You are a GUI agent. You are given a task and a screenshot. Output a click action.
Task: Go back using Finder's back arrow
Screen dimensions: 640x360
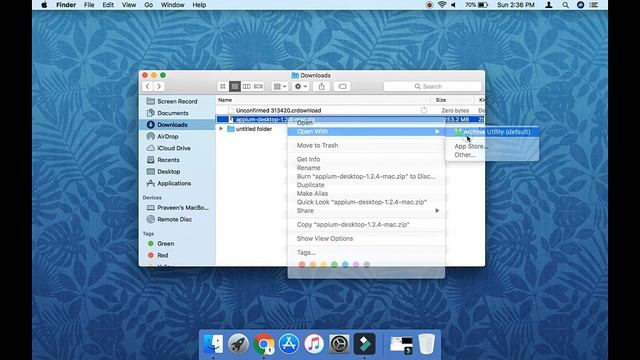coord(147,87)
